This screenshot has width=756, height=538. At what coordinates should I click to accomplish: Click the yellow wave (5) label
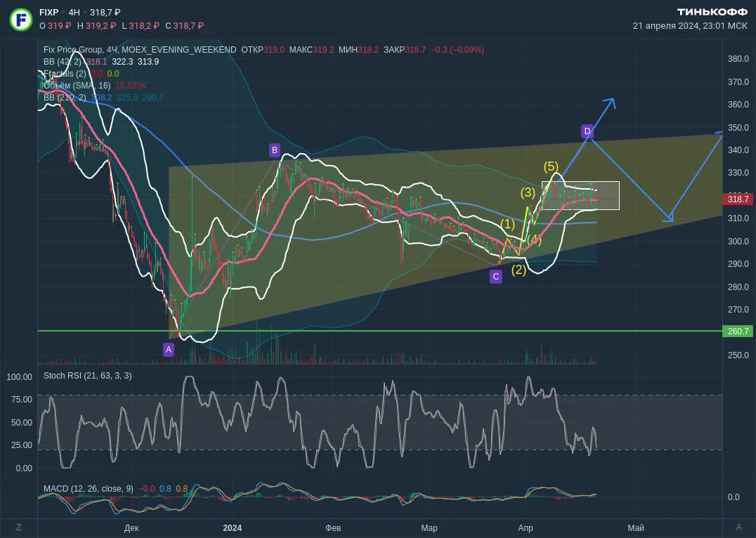[x=551, y=166]
